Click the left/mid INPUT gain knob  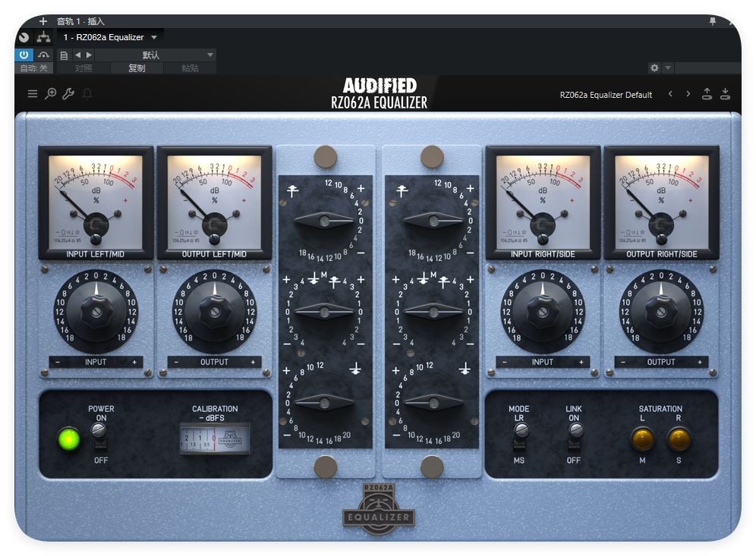96,311
